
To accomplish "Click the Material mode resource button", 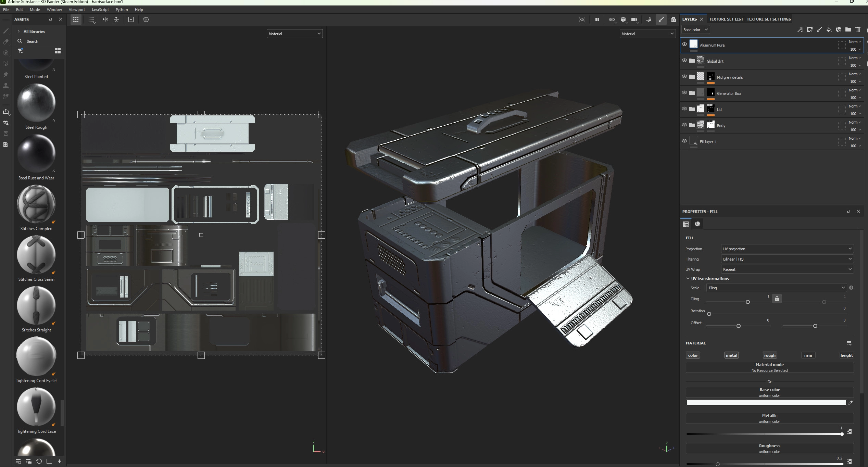I will click(769, 367).
